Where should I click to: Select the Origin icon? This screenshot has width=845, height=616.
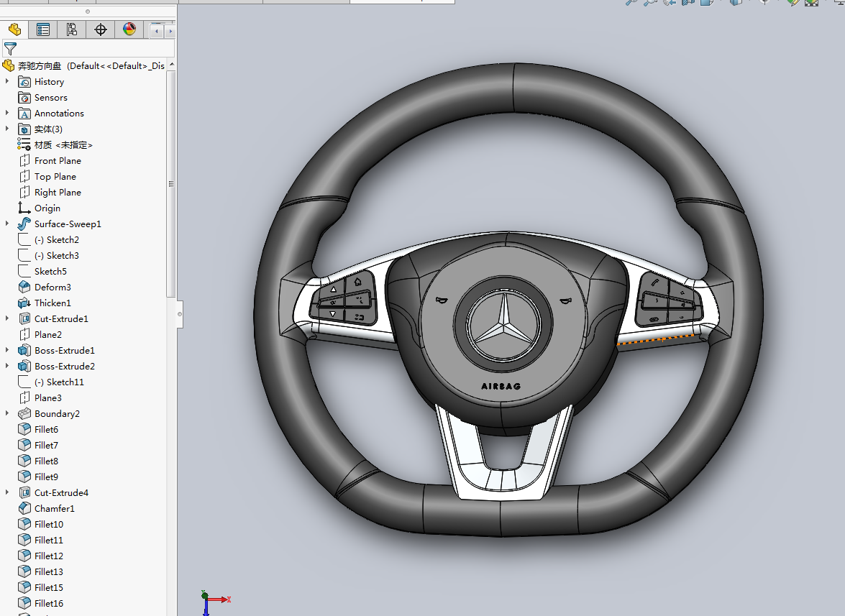pos(24,208)
